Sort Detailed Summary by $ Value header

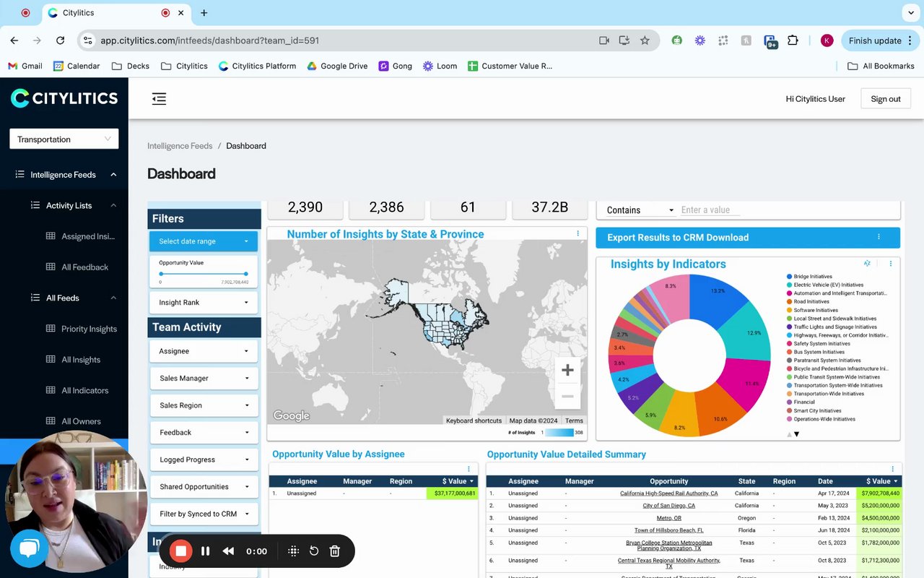click(x=881, y=481)
